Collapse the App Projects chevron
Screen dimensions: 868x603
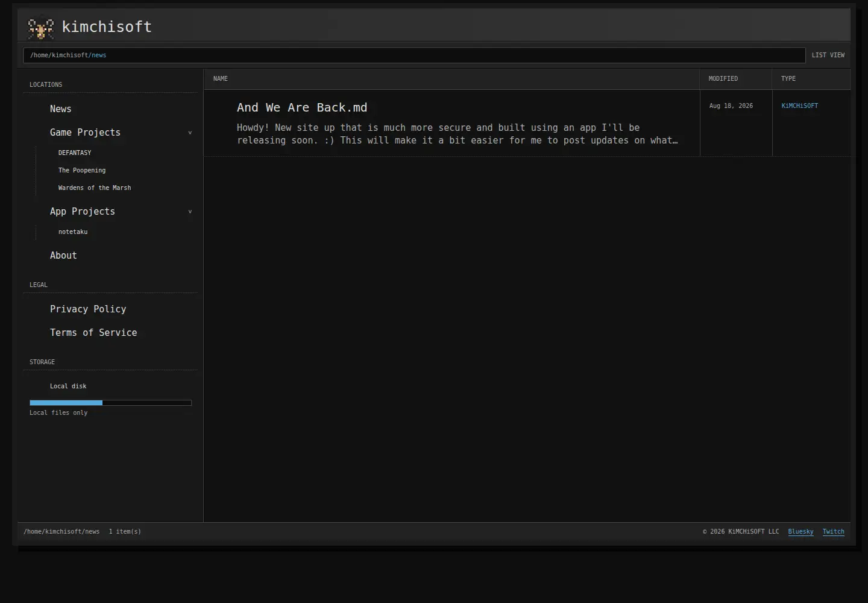pos(190,212)
